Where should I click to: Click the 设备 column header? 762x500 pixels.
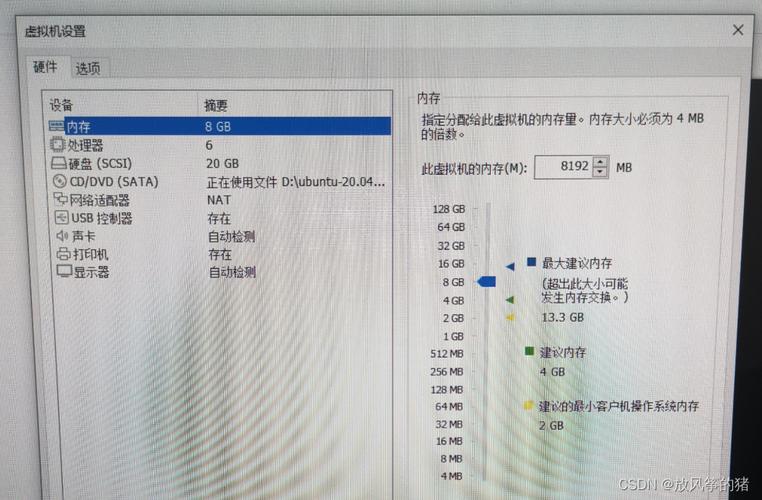point(61,104)
